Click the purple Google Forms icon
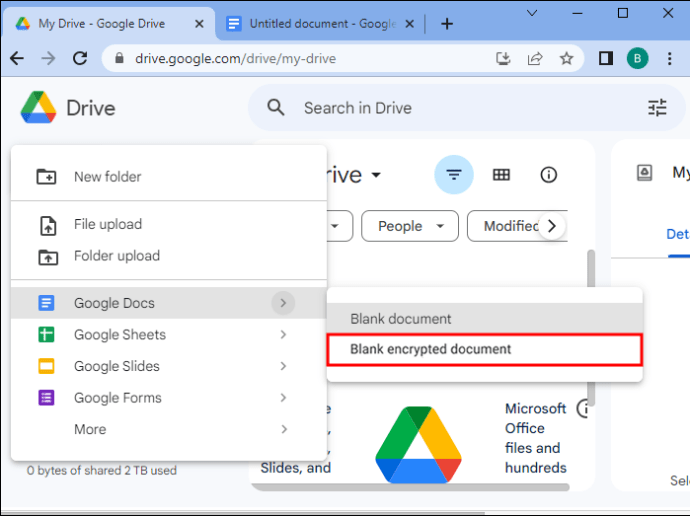Image resolution: width=690 pixels, height=516 pixels. click(46, 398)
